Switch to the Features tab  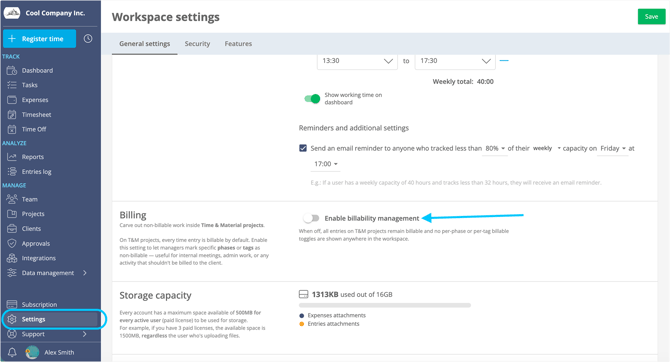coord(238,44)
